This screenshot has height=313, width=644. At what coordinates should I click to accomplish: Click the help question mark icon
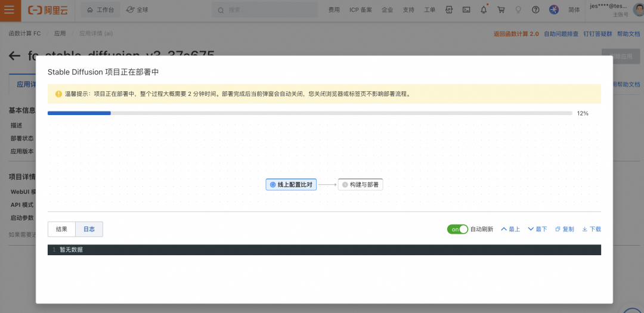pyautogui.click(x=535, y=10)
